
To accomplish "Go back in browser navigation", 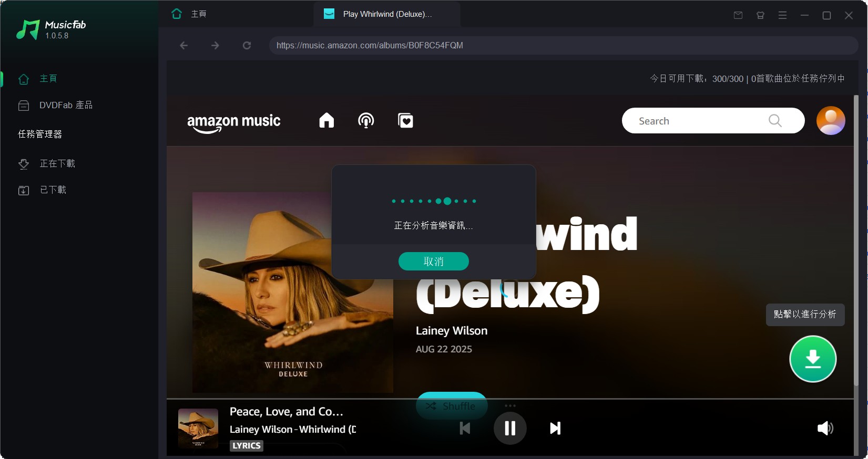I will tap(183, 46).
